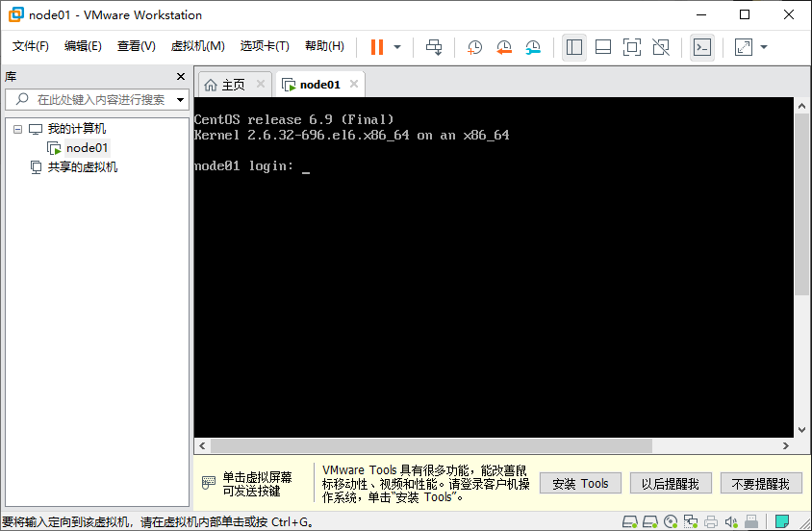
Task: Enter full screen mode via toolbar icon
Action: [x=632, y=47]
